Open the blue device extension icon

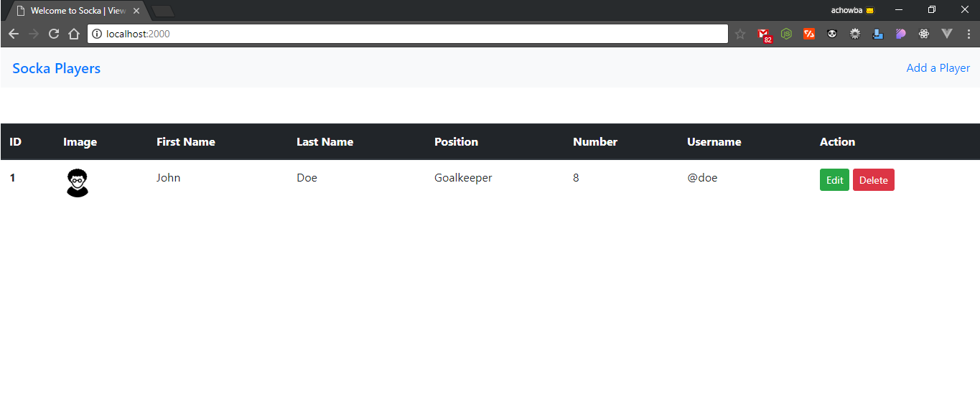click(878, 34)
